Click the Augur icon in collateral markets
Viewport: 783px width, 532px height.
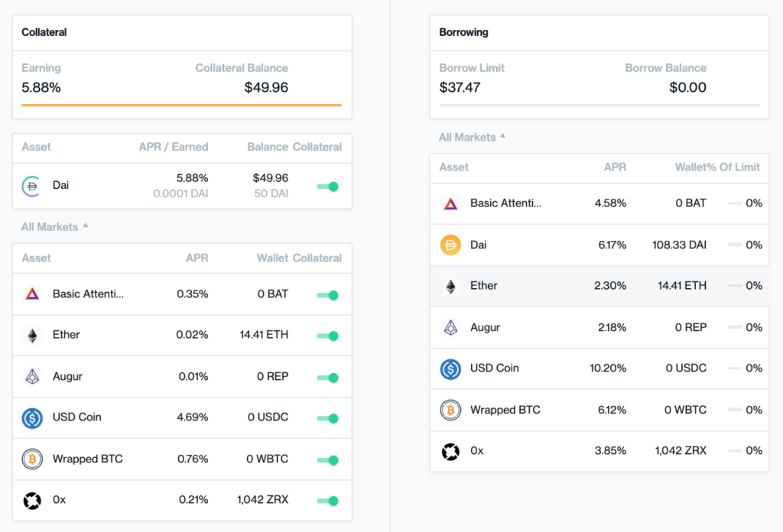click(31, 376)
